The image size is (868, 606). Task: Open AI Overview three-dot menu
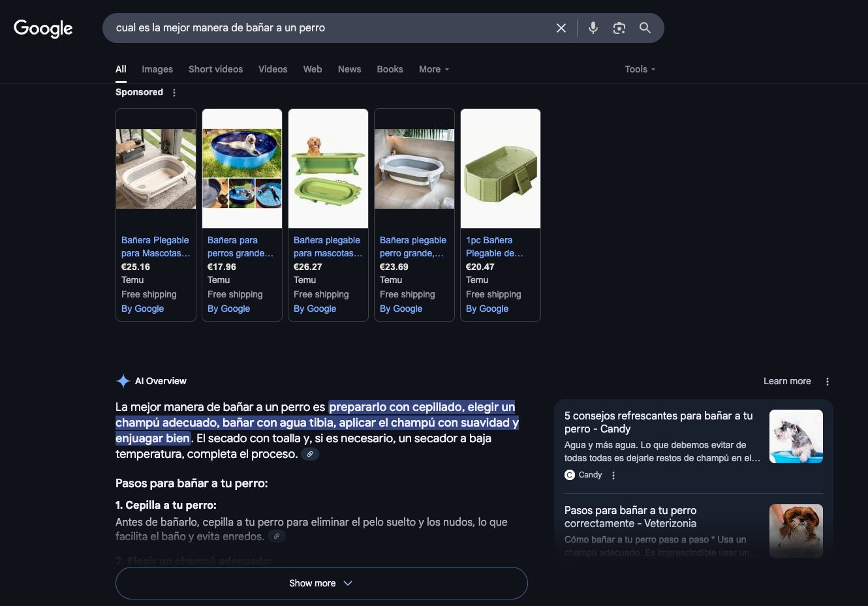coord(828,382)
